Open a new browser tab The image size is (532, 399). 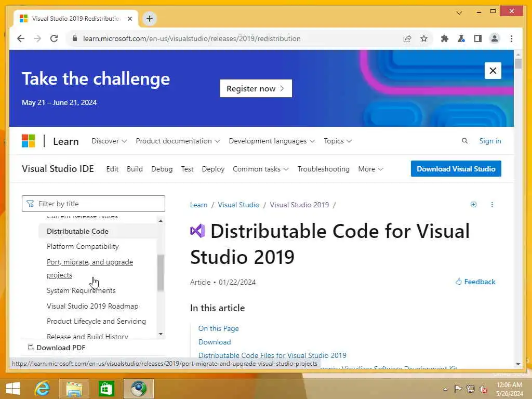coord(149,19)
